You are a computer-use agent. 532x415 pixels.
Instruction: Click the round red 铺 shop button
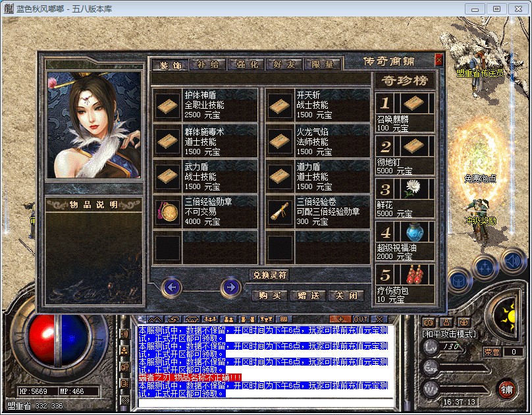pos(507,388)
